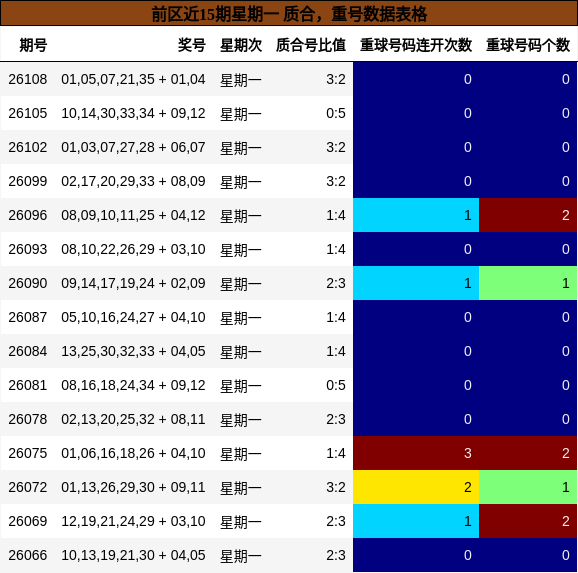Select winning numbers 13,25,30,32,33 + 04,05
This screenshot has width=578, height=573.
point(133,351)
